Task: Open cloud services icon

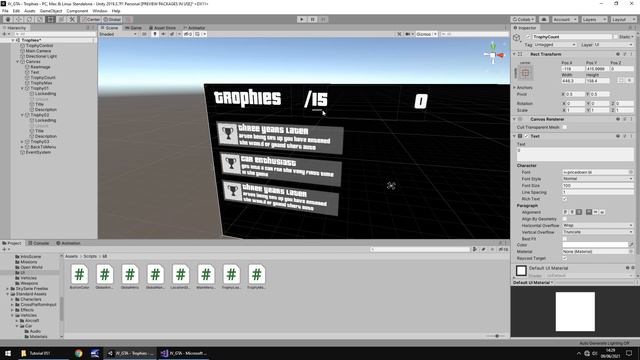Action: coord(544,19)
